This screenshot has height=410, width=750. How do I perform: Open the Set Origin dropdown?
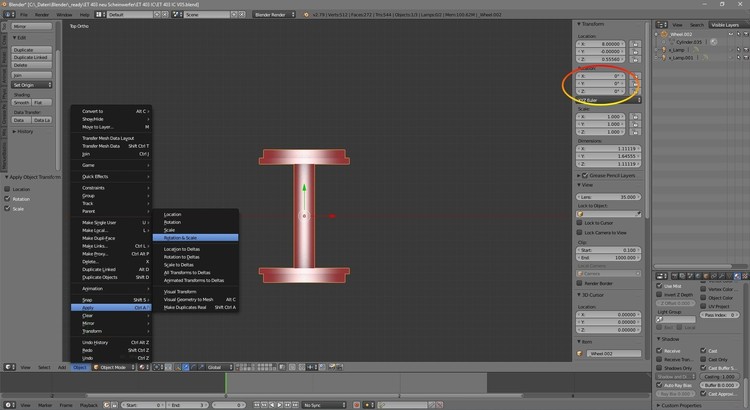coord(32,85)
